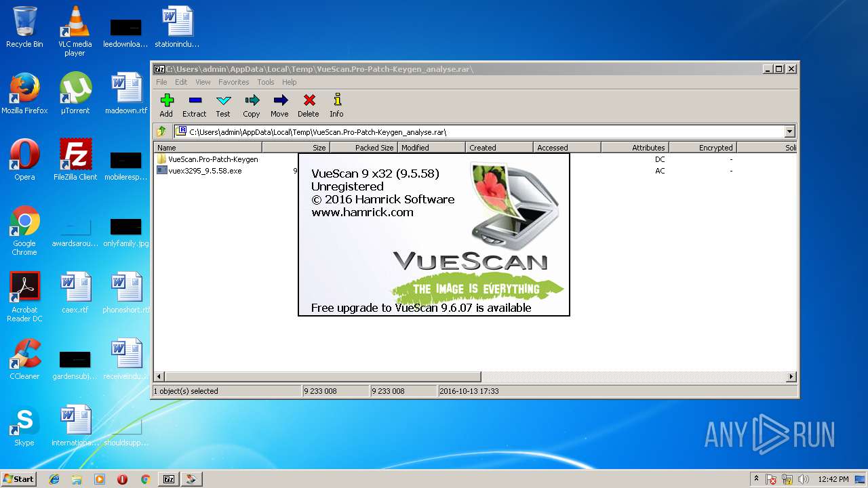The image size is (868, 488).
Task: Sort by the Name column header
Action: (208, 147)
